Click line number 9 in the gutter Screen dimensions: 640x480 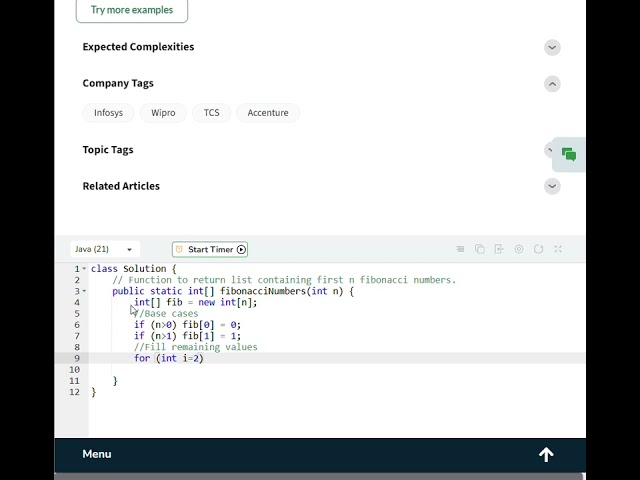(x=77, y=358)
